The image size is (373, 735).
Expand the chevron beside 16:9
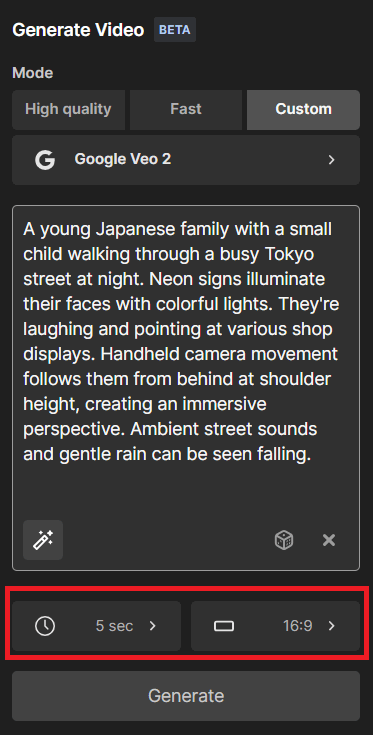pyautogui.click(x=332, y=626)
